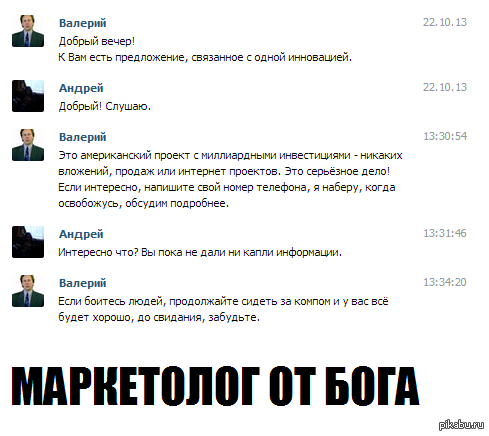The width and height of the screenshot is (489, 436).
Task: Select the 13:31:46 timestamp
Action: [x=445, y=233]
